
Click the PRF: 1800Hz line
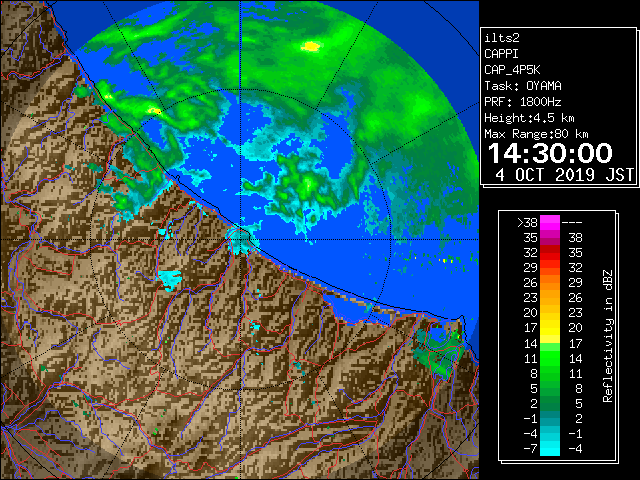523,102
